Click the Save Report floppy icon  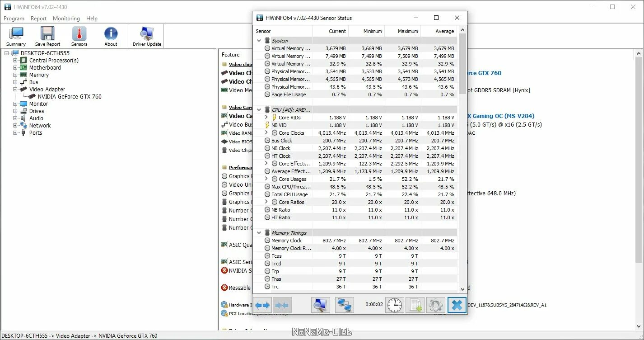pyautogui.click(x=47, y=33)
